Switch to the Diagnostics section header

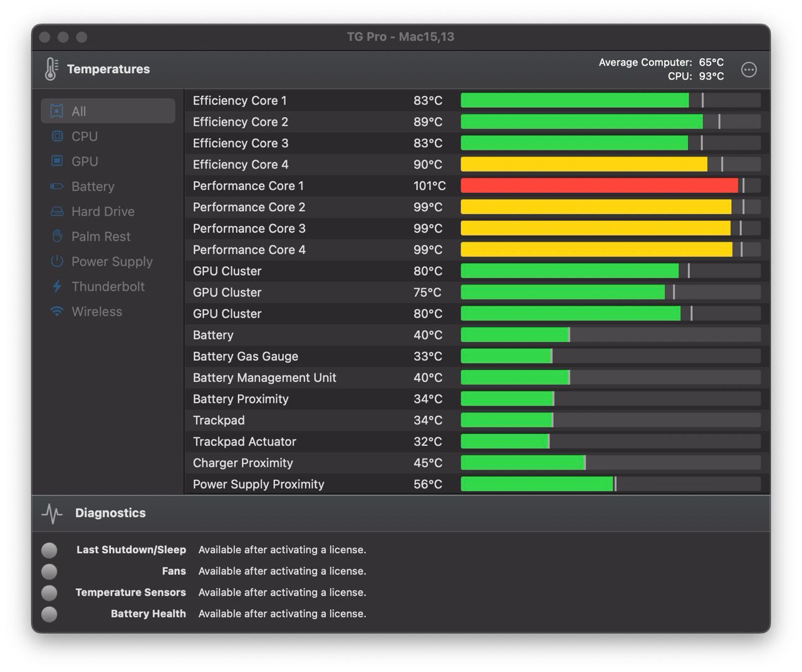(x=110, y=513)
